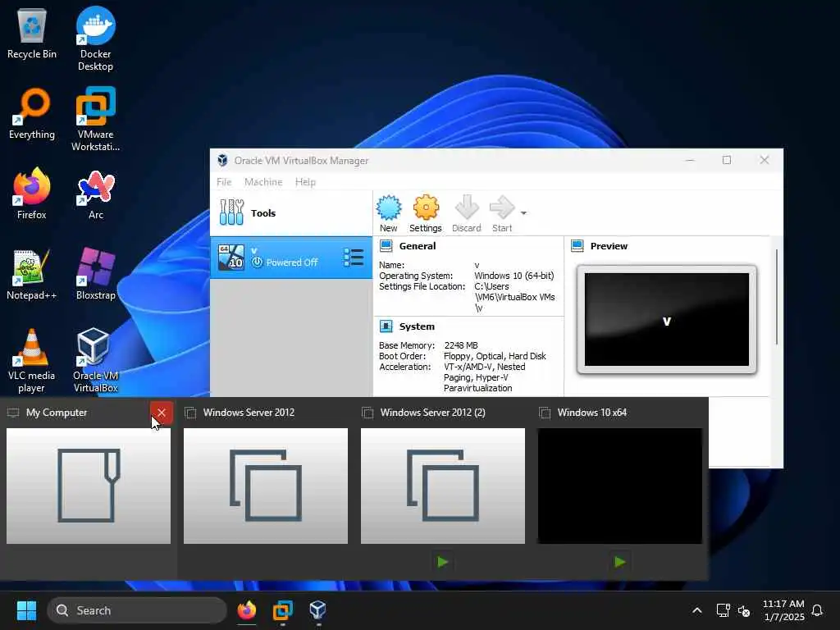Screen dimensions: 840x630
Task: Click the Discard toolbar icon
Action: (x=467, y=214)
